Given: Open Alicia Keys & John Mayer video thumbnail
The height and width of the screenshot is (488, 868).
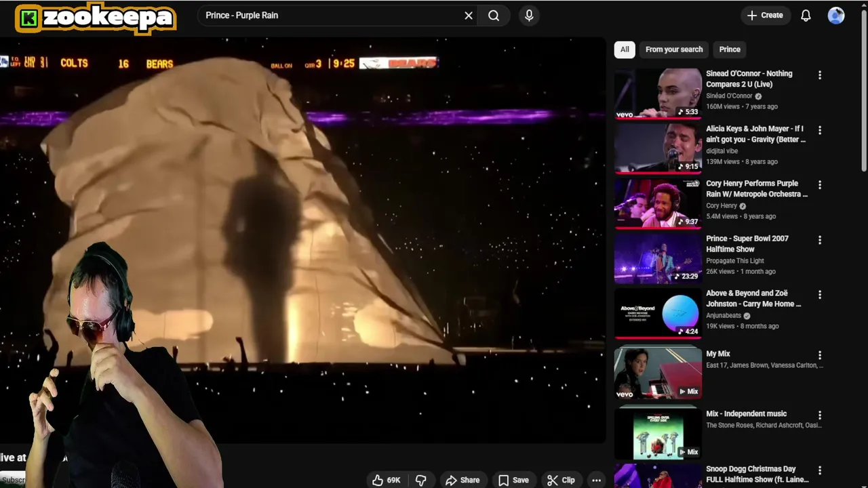Looking at the screenshot, I should coord(658,148).
